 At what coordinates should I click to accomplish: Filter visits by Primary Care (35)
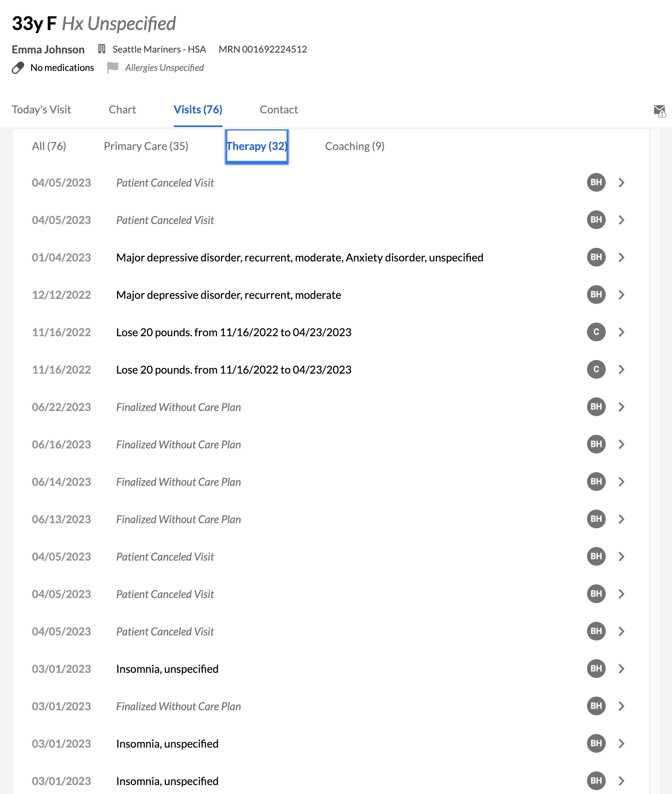pyautogui.click(x=146, y=146)
